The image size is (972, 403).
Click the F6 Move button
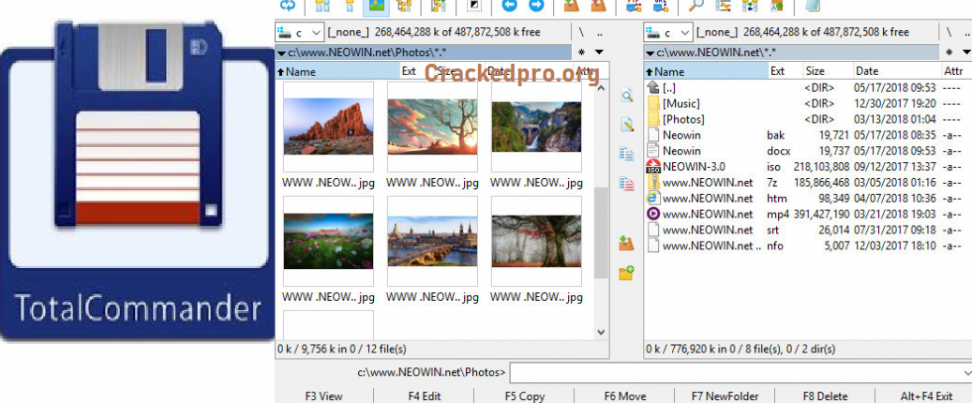[625, 396]
